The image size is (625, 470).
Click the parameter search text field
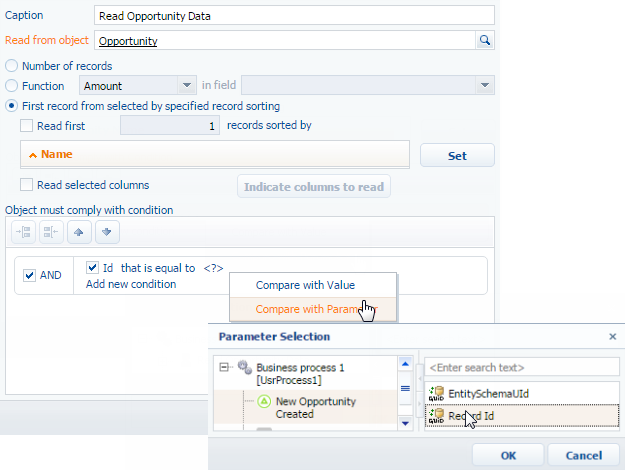coord(521,367)
